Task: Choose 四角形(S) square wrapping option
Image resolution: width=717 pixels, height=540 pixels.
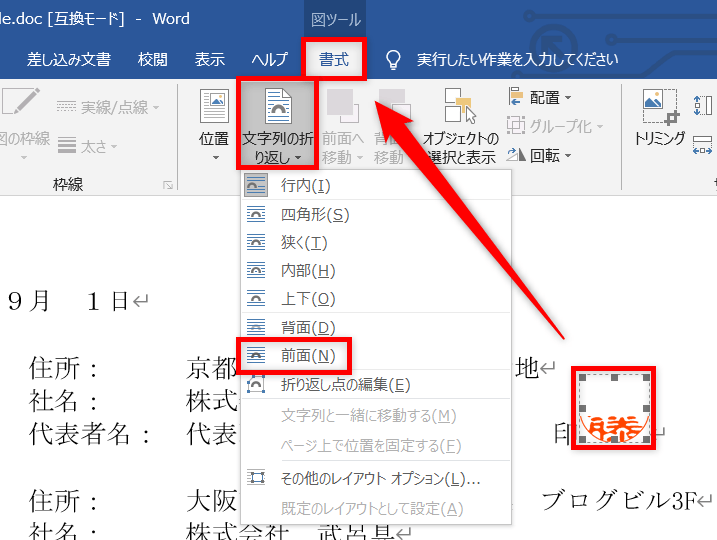Action: [315, 214]
